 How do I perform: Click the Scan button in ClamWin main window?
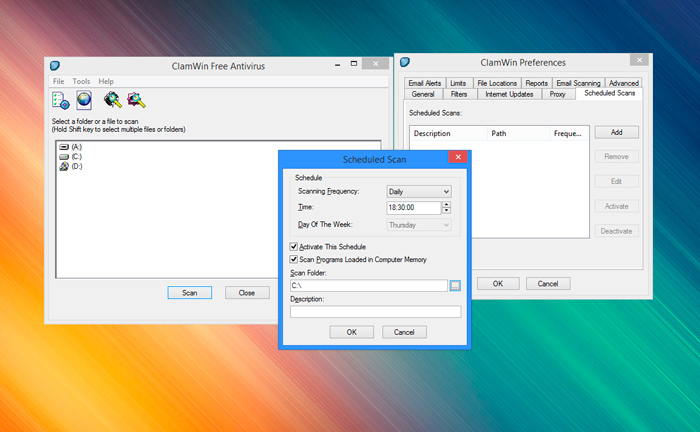coord(190,293)
